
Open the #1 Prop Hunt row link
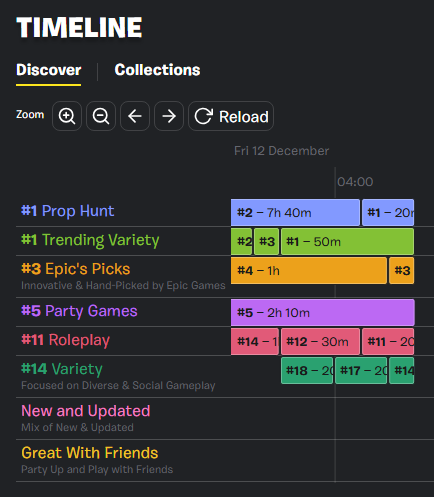(68, 211)
